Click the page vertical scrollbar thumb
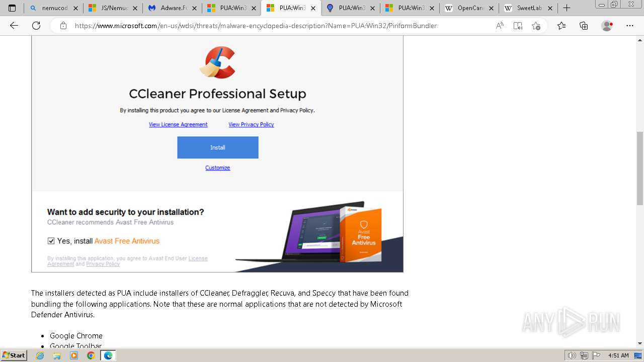This screenshot has height=362, width=644. 639,168
